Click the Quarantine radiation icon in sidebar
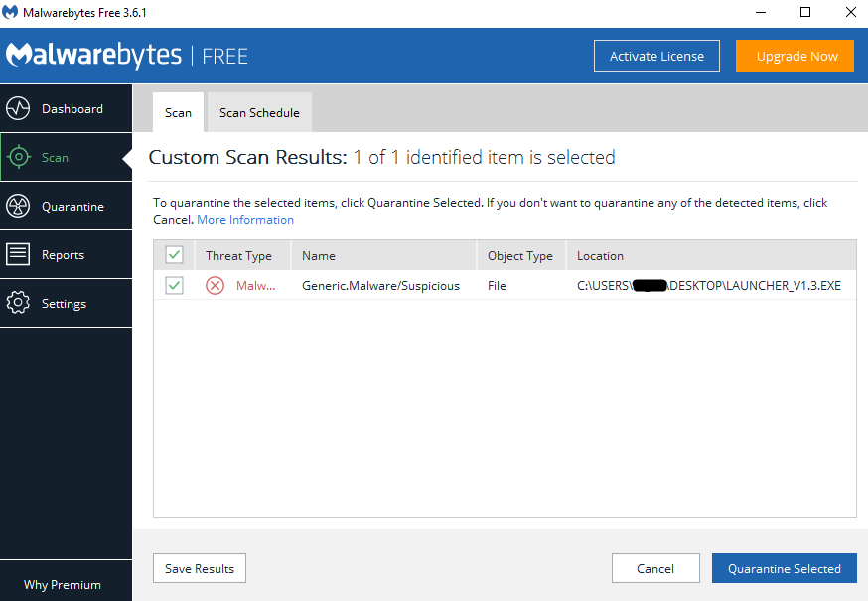 [18, 206]
